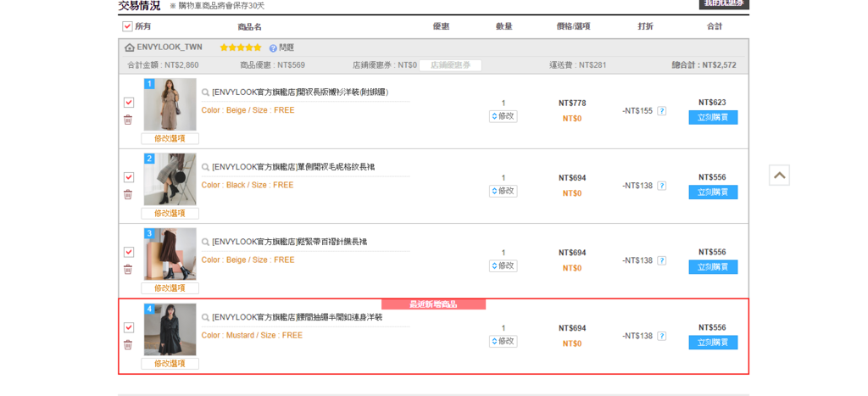This screenshot has height=396, width=868.
Task: Click the 店鋪優惠券 coupon field
Action: point(450,65)
